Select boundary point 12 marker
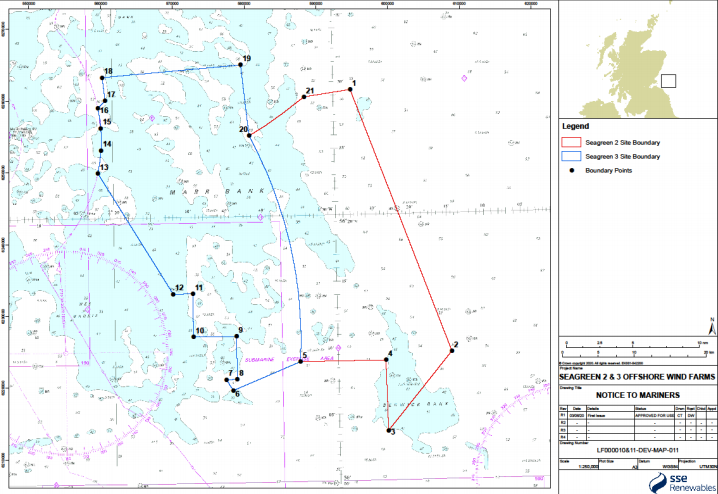Screen dimensions: 718x494 click(173, 293)
